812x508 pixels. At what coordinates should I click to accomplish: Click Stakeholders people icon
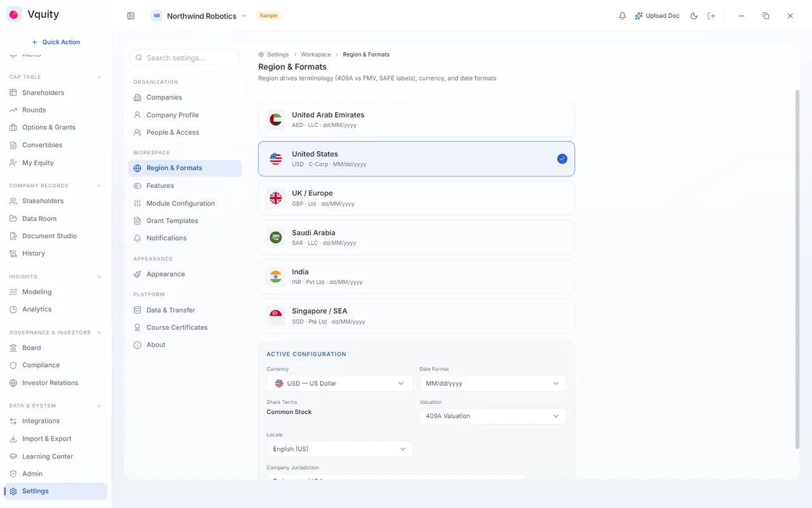[13, 201]
